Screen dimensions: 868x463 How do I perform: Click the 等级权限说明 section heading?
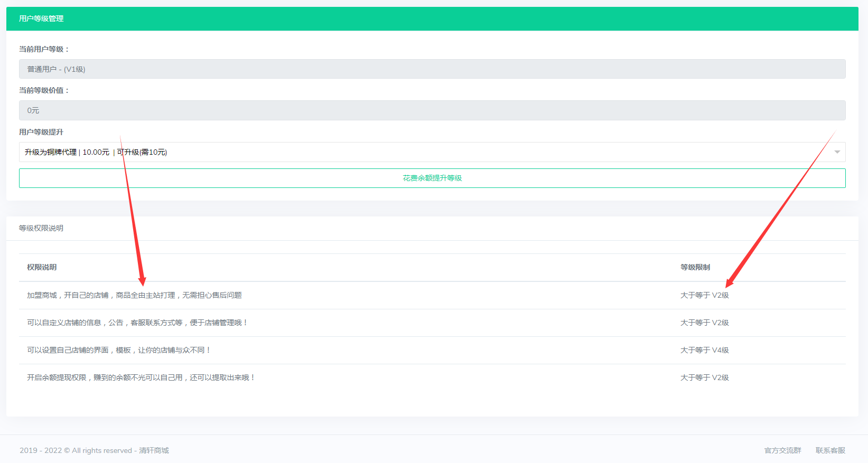41,228
